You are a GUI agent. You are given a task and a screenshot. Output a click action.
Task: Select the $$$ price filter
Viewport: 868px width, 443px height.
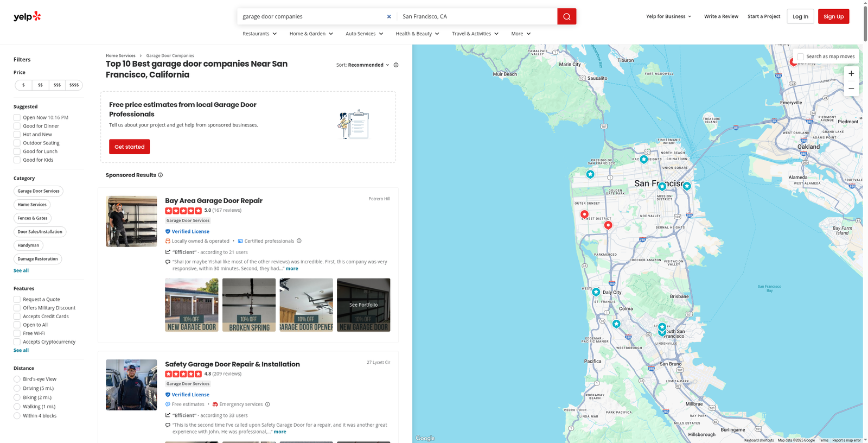(57, 85)
